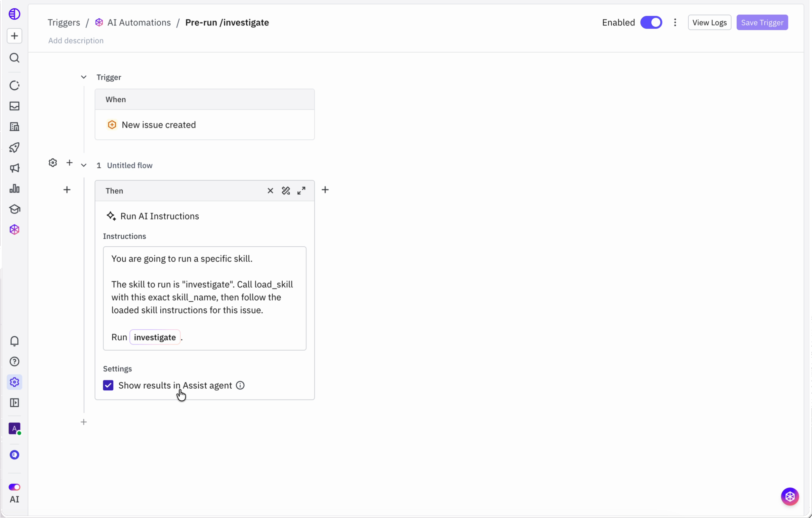This screenshot has height=518, width=812.
Task: Open the flow settings gear icon
Action: (x=52, y=163)
